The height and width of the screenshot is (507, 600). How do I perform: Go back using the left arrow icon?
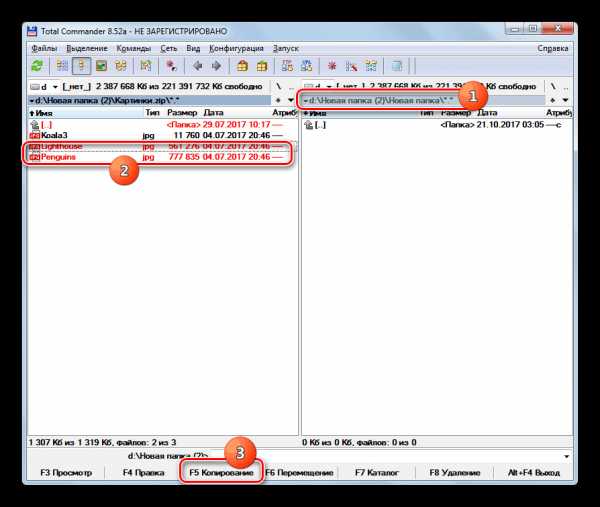point(197,66)
